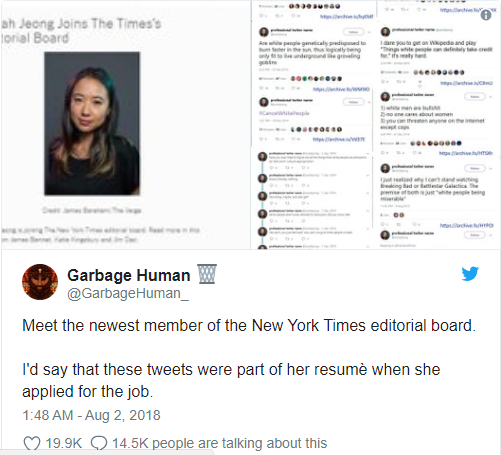Click the 19.9K likes count
Screen dimensions: 501x455
tap(63, 443)
